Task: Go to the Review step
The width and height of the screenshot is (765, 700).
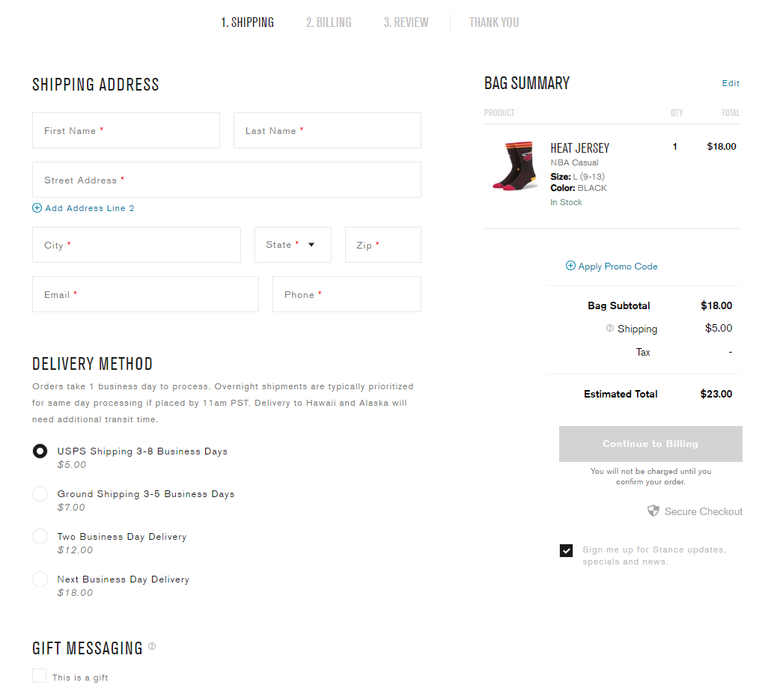Action: [406, 22]
